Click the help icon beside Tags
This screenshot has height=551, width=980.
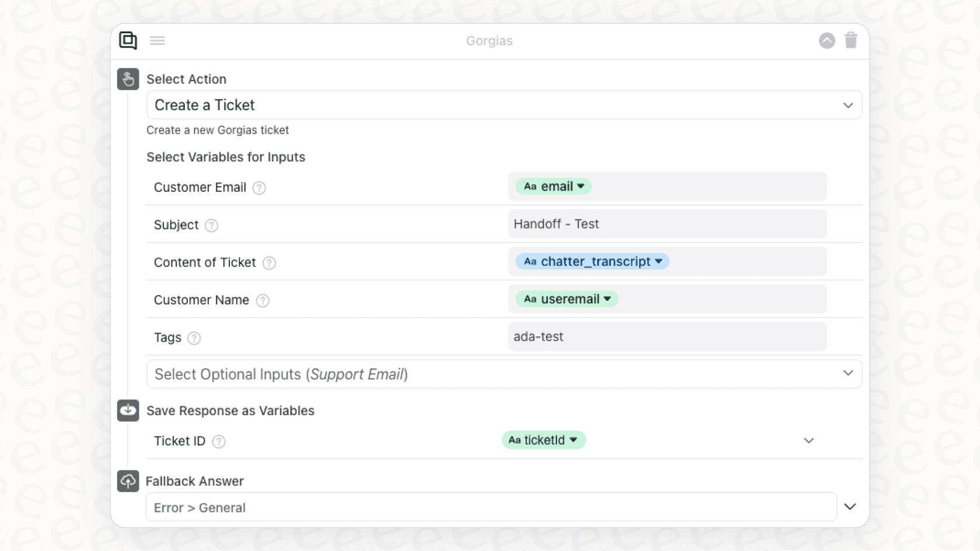[x=194, y=338]
